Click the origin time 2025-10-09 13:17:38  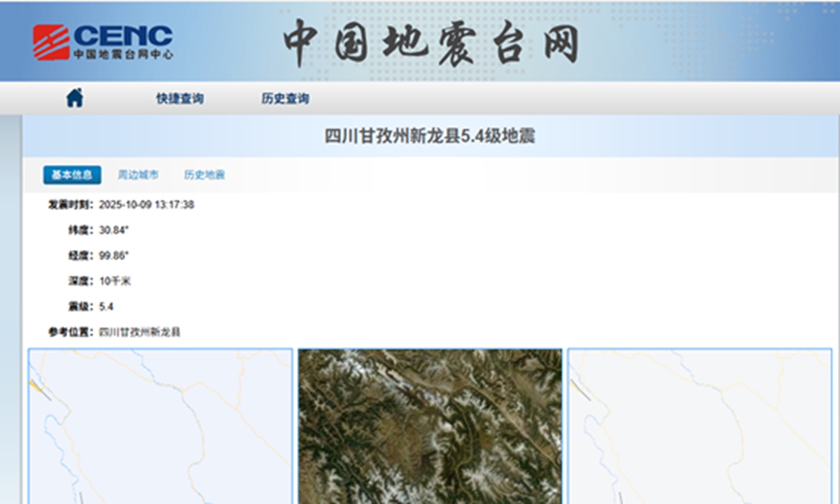click(x=148, y=206)
